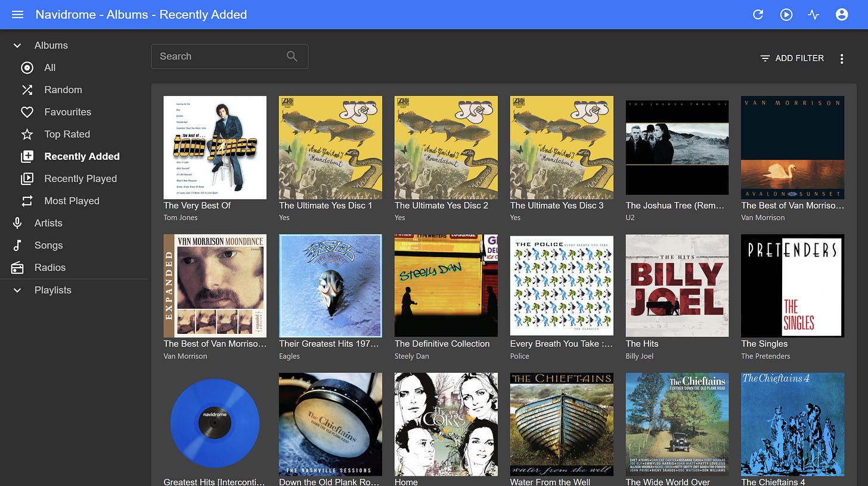This screenshot has width=868, height=486.
Task: Click Water From the Well cover
Action: point(562,424)
